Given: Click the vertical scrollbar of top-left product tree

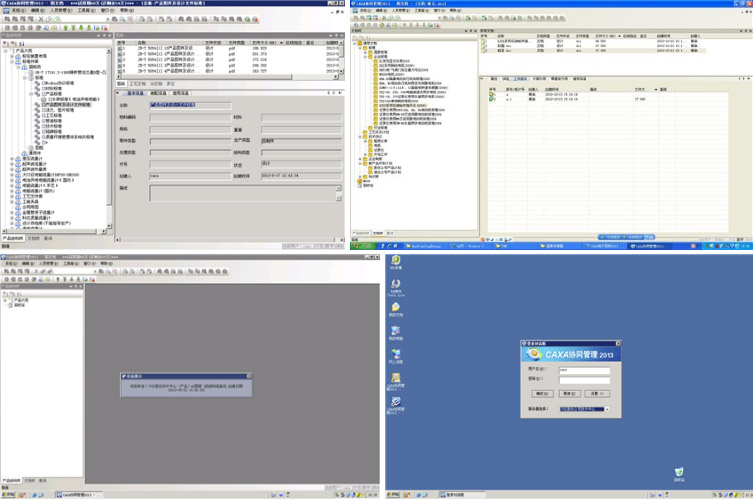Looking at the screenshot, I should [x=110, y=130].
